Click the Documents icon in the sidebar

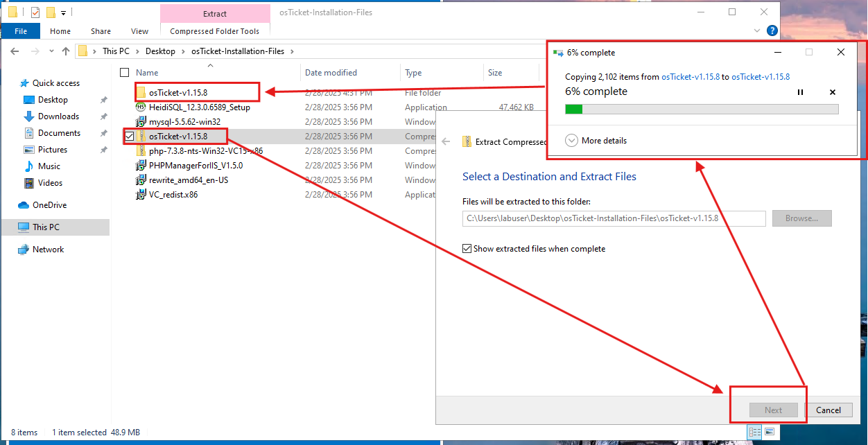[29, 133]
